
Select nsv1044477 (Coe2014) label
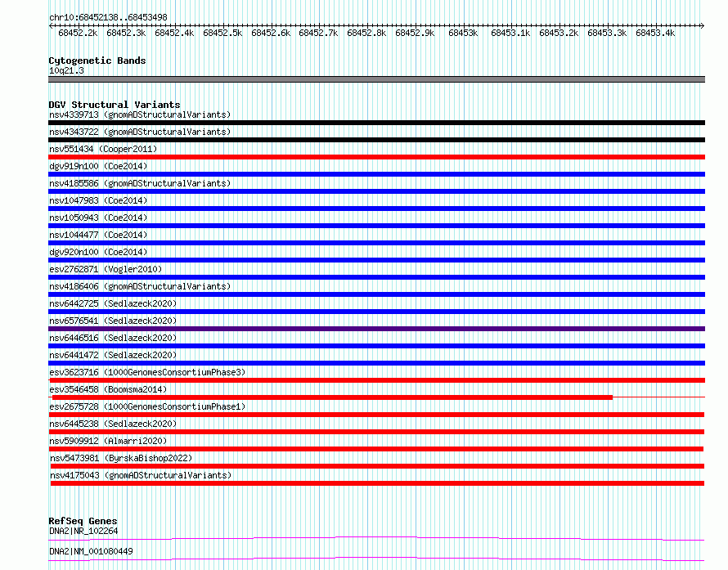[98, 235]
